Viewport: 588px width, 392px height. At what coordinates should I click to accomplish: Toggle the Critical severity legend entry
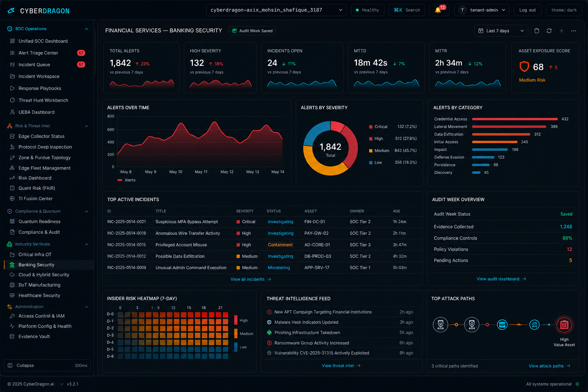[378, 127]
